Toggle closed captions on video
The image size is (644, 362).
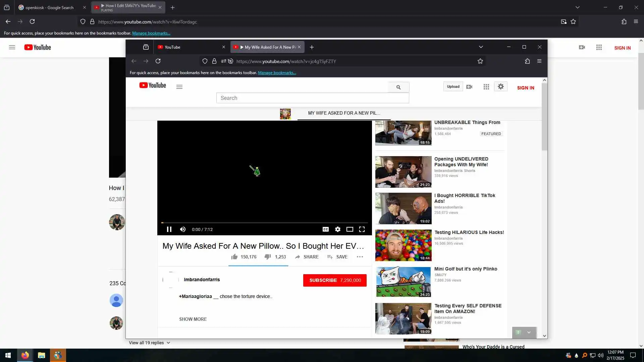click(325, 229)
